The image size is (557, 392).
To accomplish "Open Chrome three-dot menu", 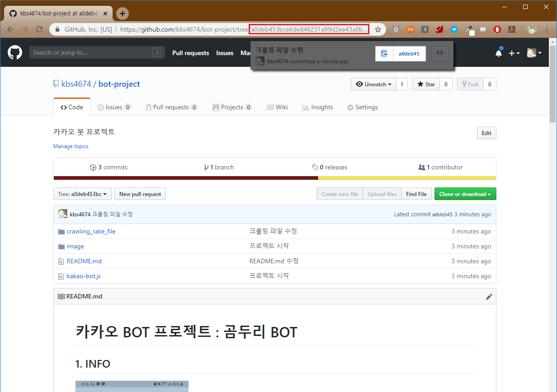I will tap(546, 29).
